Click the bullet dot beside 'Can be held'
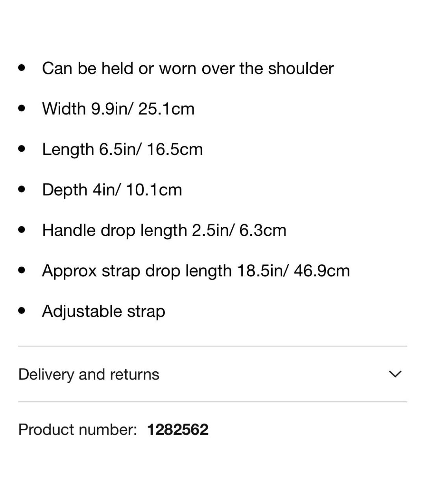Image resolution: width=425 pixels, height=504 pixels. (x=22, y=67)
